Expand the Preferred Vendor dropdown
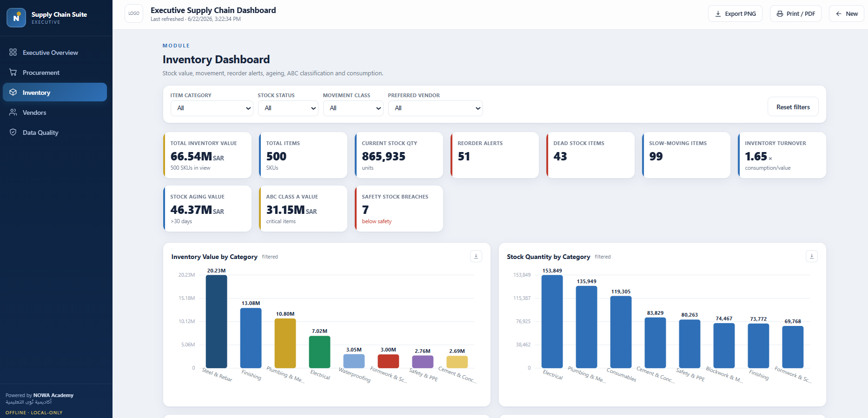 pos(436,108)
